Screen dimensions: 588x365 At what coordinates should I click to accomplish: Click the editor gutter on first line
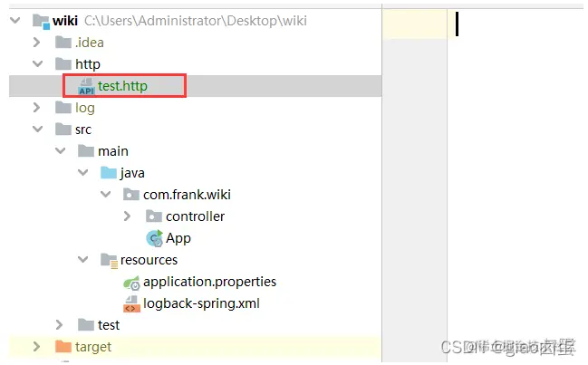pos(414,24)
